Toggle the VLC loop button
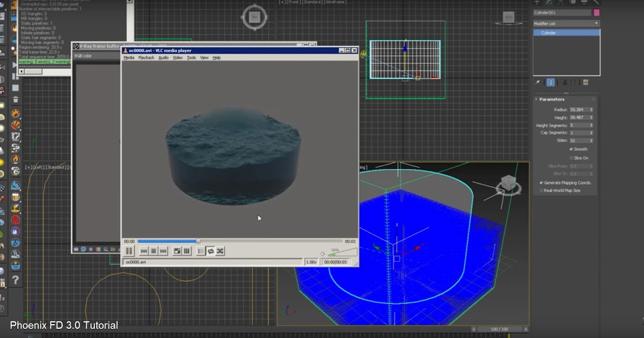The height and width of the screenshot is (338, 644). point(211,251)
